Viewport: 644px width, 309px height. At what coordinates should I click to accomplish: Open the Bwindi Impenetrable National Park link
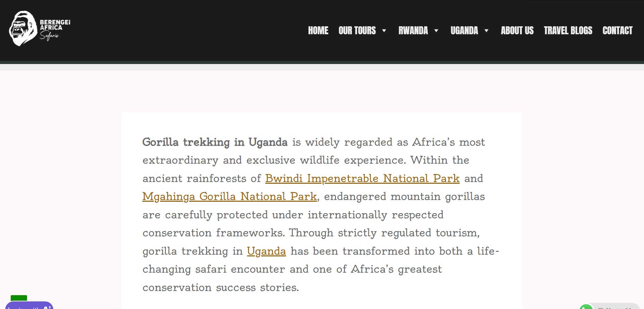tap(362, 179)
